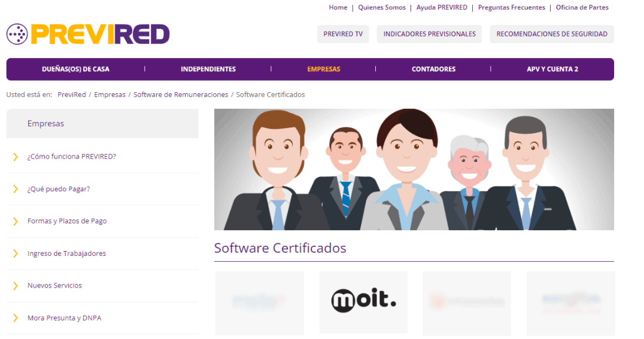Click PreviRed in the breadcrumb
Image resolution: width=644 pixels, height=339 pixels.
pos(71,94)
